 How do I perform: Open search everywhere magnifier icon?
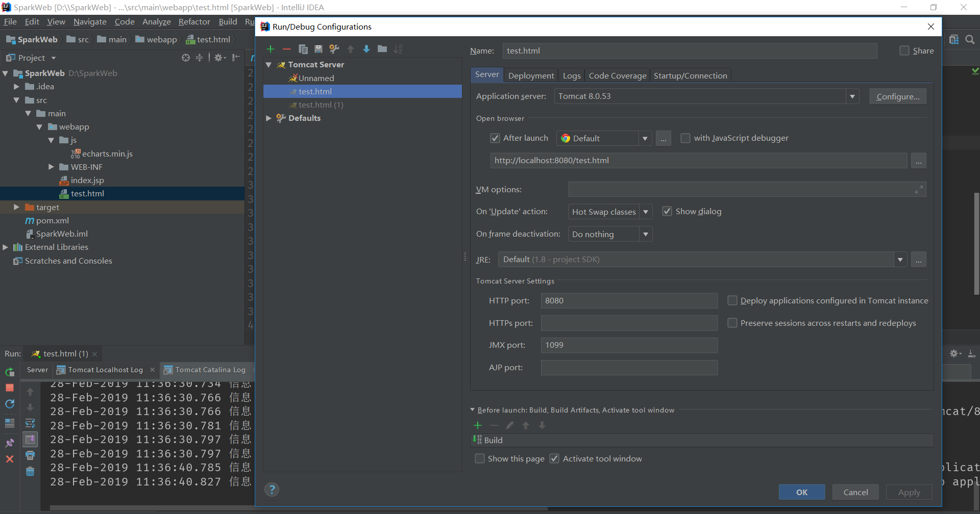coord(970,39)
